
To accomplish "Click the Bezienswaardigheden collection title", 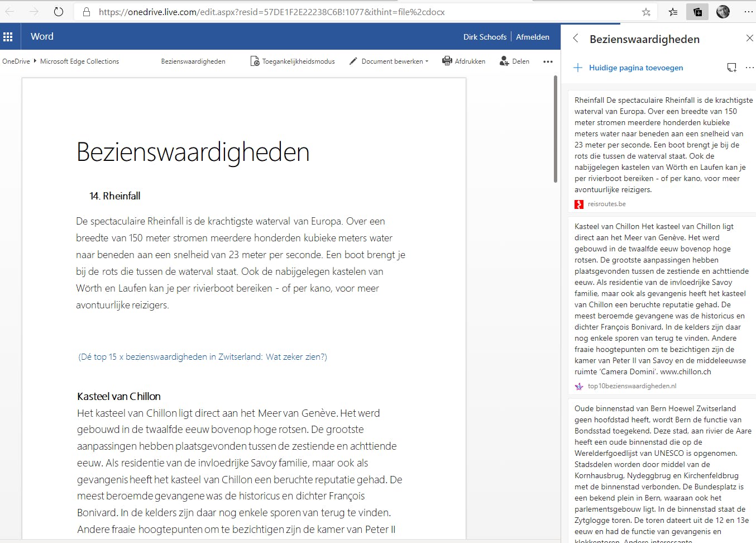I will [x=644, y=39].
